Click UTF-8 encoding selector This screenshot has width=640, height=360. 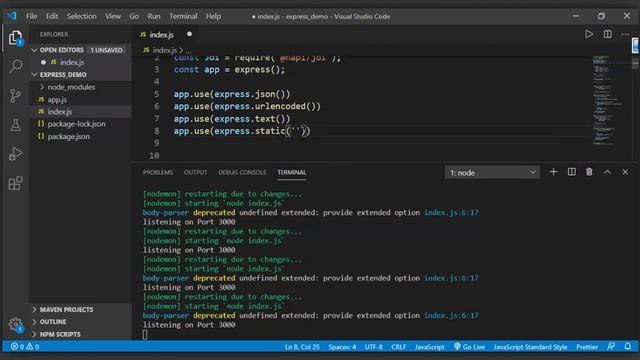point(373,347)
